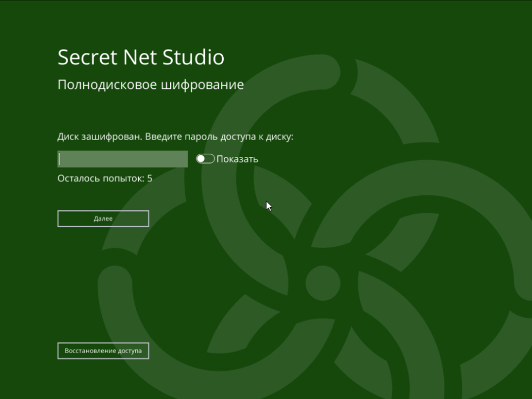Screen dimensions: 532x399
Task: Click the Secret Net Studio title
Action: [x=141, y=57]
